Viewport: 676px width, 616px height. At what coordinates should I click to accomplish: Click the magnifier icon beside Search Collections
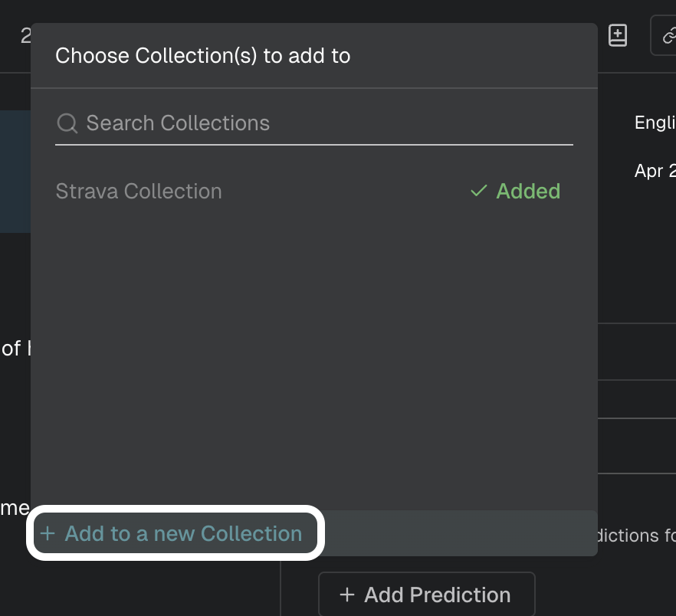point(67,123)
